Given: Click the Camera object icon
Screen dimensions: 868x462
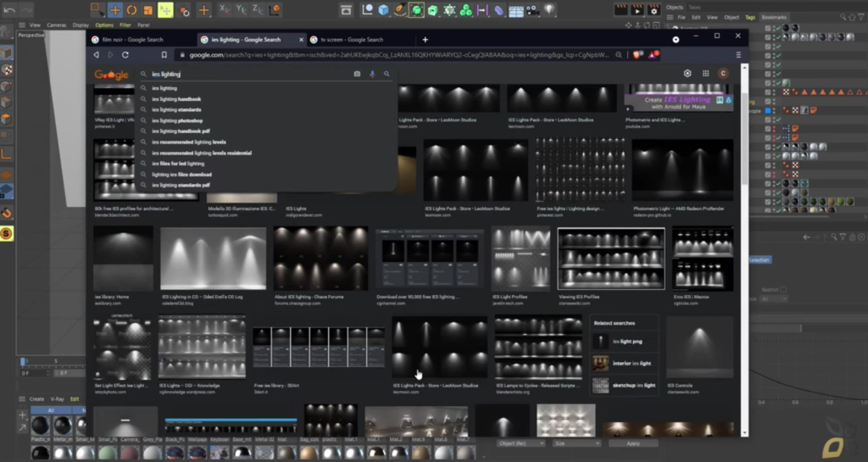Looking at the screenshot, I should coord(532,10).
